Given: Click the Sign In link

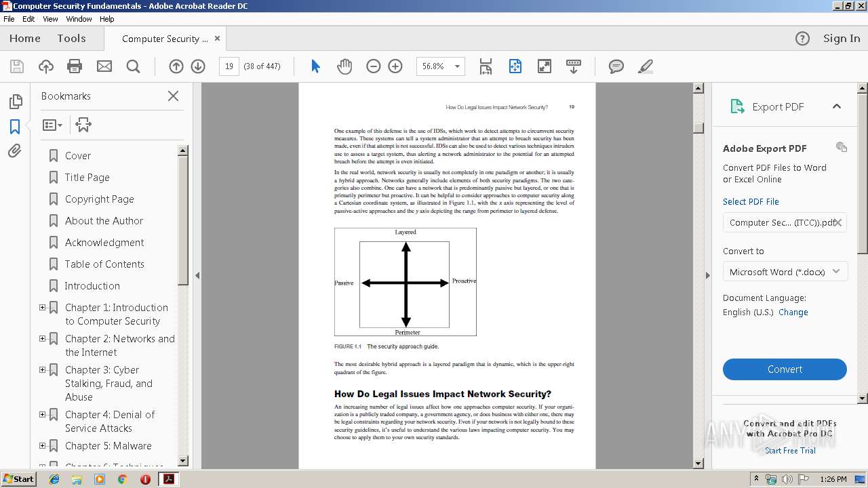Looking at the screenshot, I should (842, 39).
